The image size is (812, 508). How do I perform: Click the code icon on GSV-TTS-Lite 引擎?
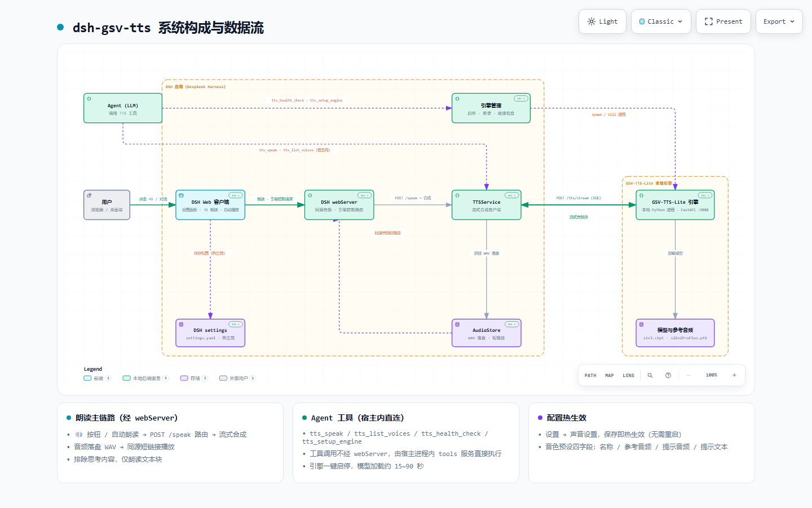[x=641, y=195]
